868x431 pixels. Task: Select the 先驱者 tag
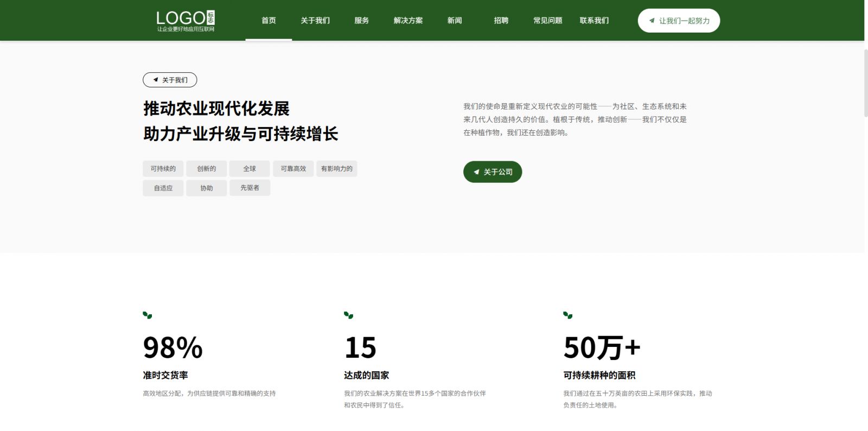[x=250, y=188]
